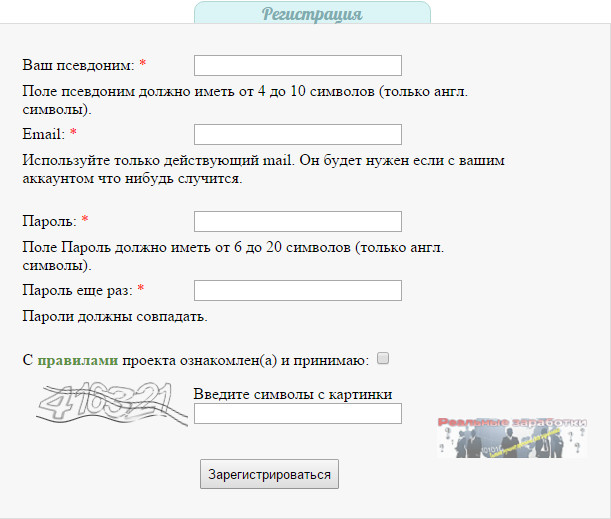Focus the Ваш псевдоним input field
The width and height of the screenshot is (611, 519).
pyautogui.click(x=297, y=65)
